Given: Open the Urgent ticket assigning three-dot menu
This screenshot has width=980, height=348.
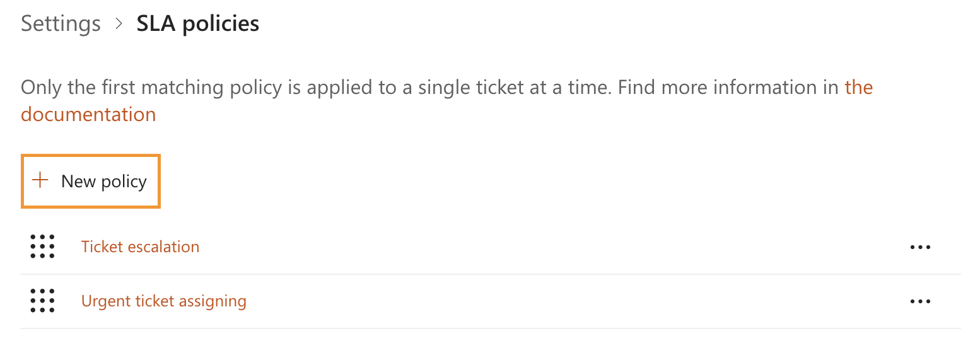Looking at the screenshot, I should (x=920, y=301).
